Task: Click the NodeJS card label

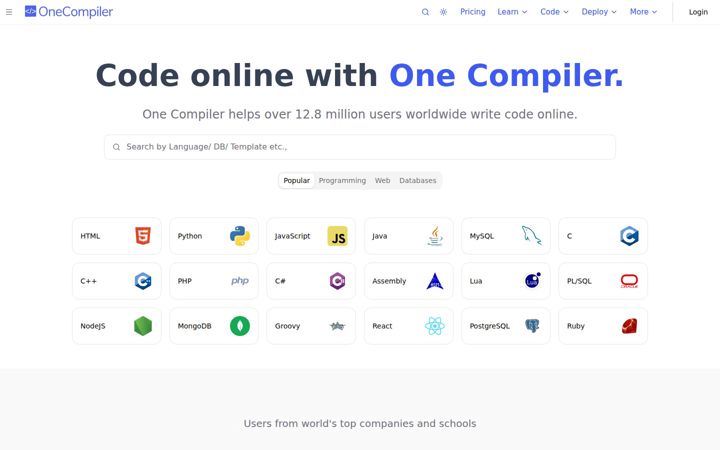Action: point(93,326)
